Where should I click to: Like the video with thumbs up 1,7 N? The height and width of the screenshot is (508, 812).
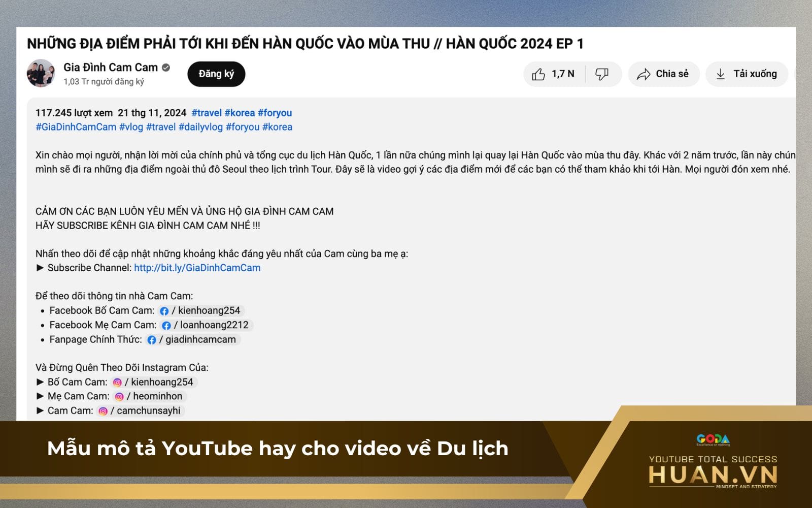[x=554, y=74]
